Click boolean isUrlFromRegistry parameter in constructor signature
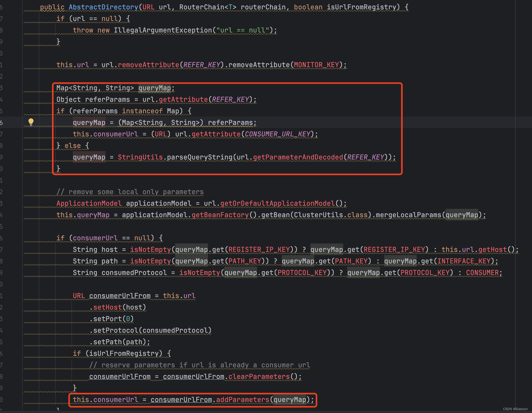This screenshot has height=413, width=532. tap(345, 7)
